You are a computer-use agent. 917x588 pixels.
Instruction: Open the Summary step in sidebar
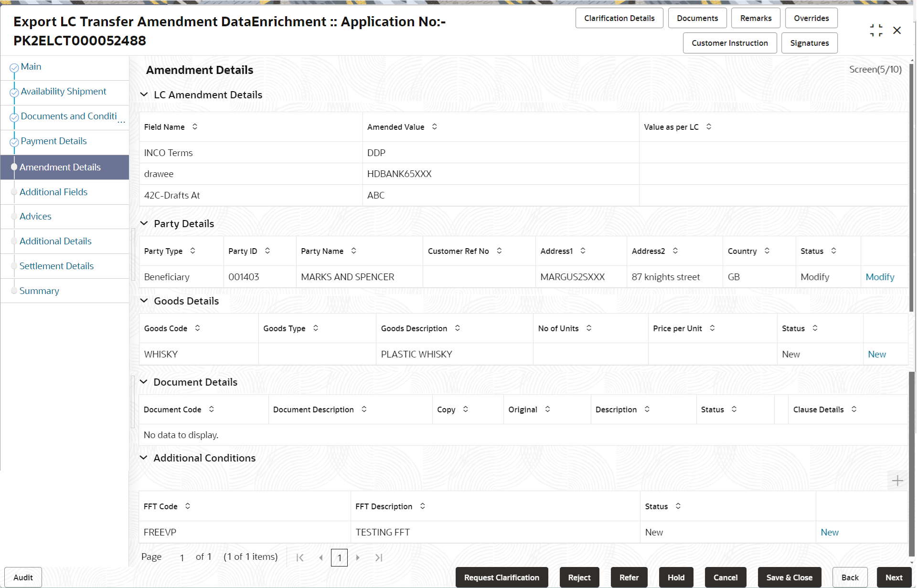[39, 291]
